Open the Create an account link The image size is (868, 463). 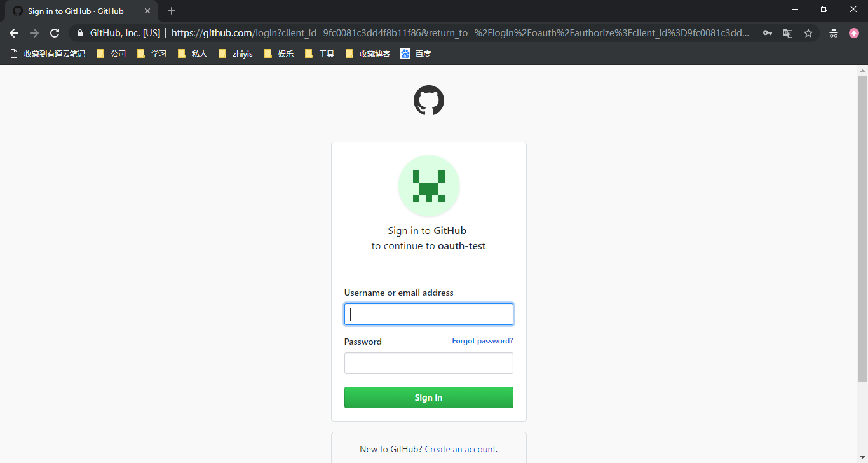[460, 449]
